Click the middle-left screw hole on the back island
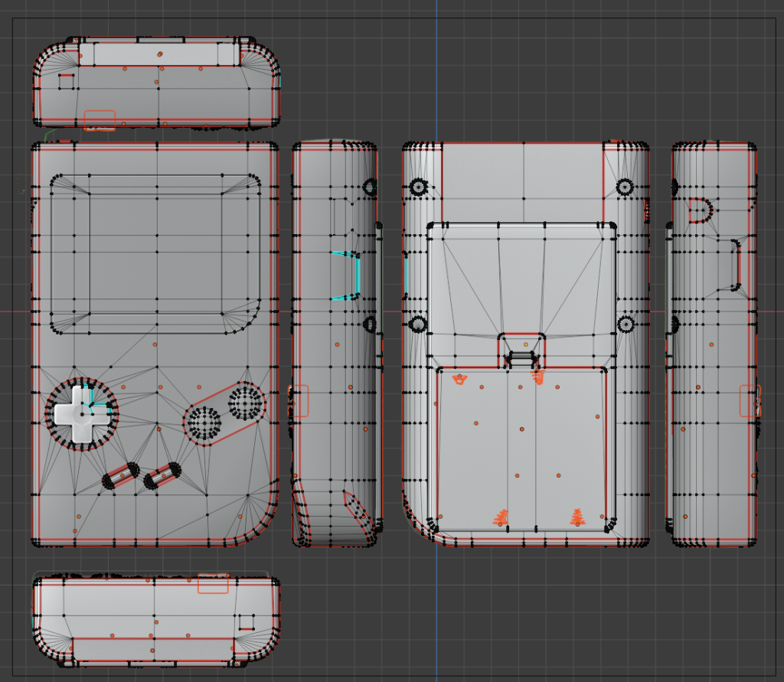Image resolution: width=784 pixels, height=682 pixels. [x=418, y=325]
